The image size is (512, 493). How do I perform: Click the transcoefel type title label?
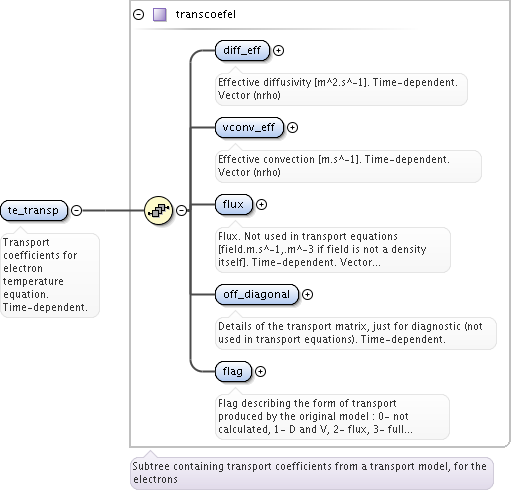(206, 14)
